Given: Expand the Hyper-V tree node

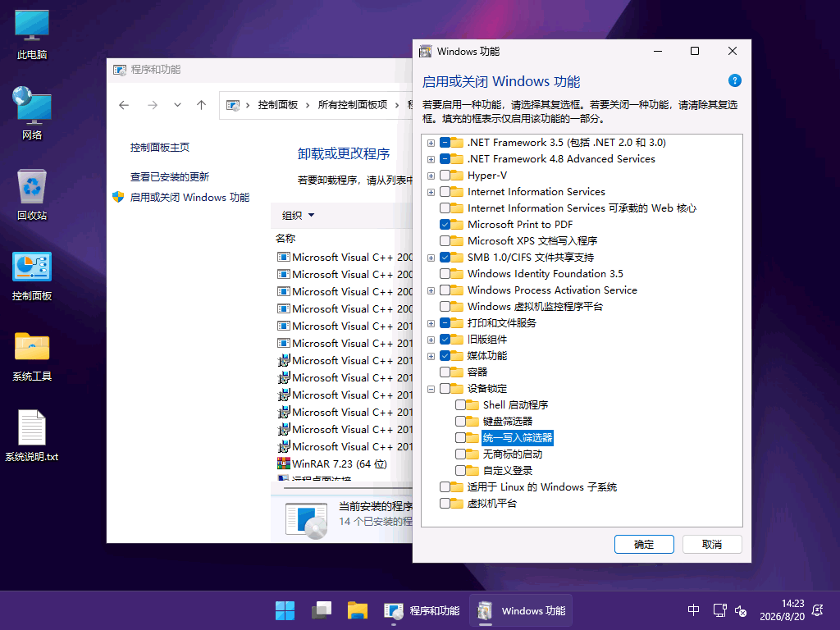Looking at the screenshot, I should click(431, 176).
